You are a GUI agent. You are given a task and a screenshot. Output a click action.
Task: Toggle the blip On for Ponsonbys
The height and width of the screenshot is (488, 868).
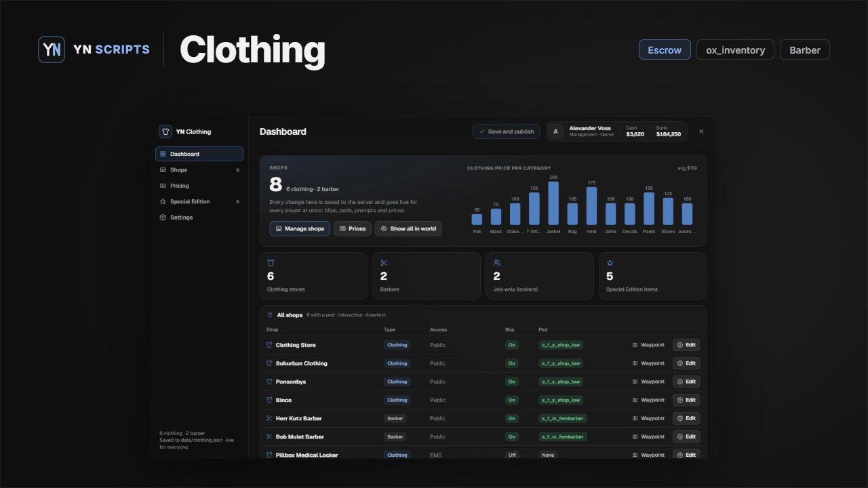click(x=512, y=382)
